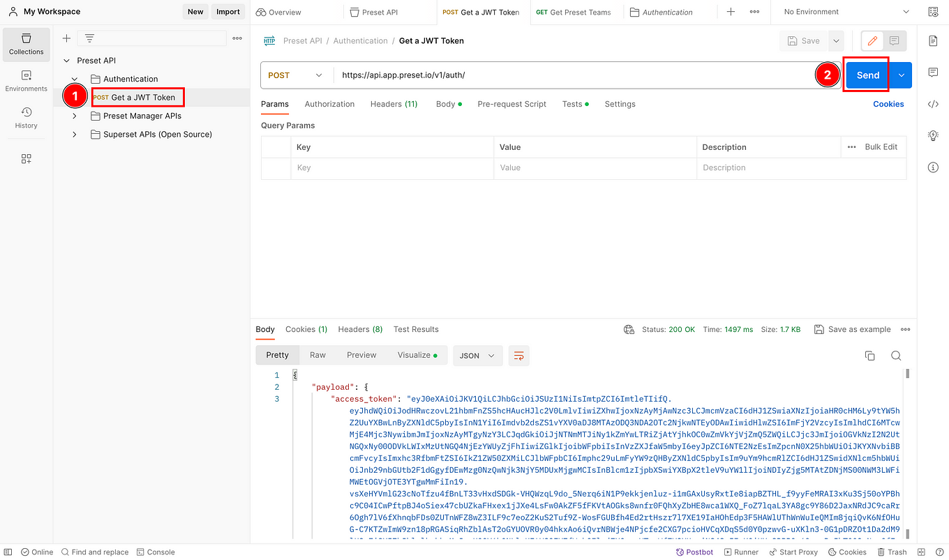The image size is (949, 560).
Task: Open the documentation panel on right sidebar
Action: (934, 40)
